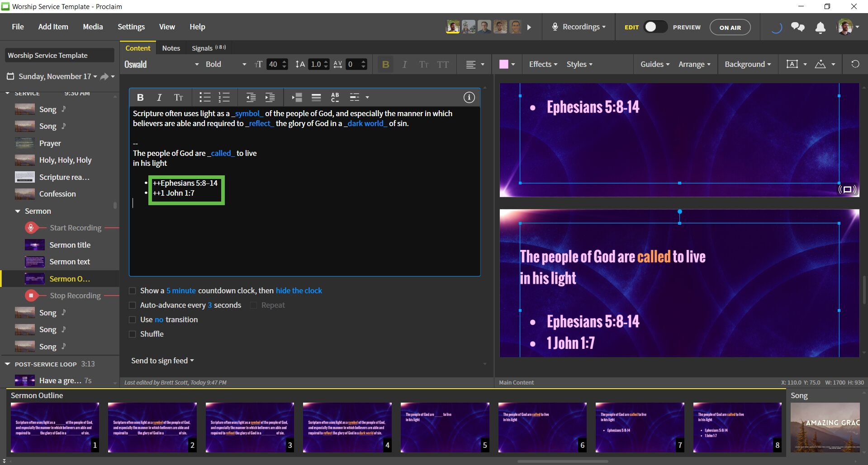Open the File menu
Image resolution: width=868 pixels, height=465 pixels.
[x=18, y=27]
